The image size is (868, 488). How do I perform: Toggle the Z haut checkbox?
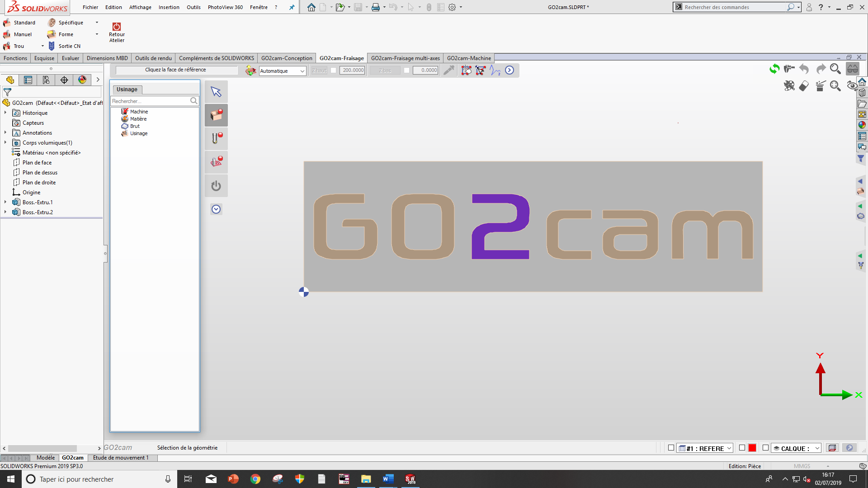click(334, 70)
